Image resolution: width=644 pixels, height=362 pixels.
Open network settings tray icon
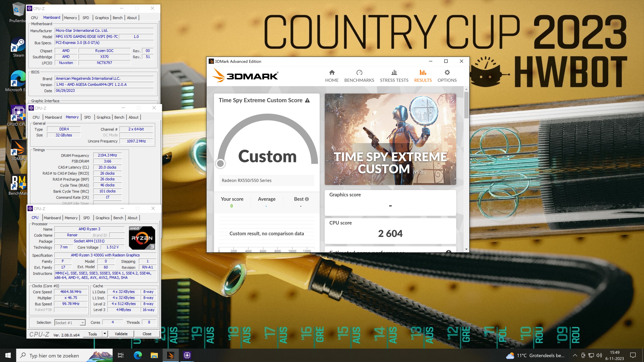[x=591, y=355]
